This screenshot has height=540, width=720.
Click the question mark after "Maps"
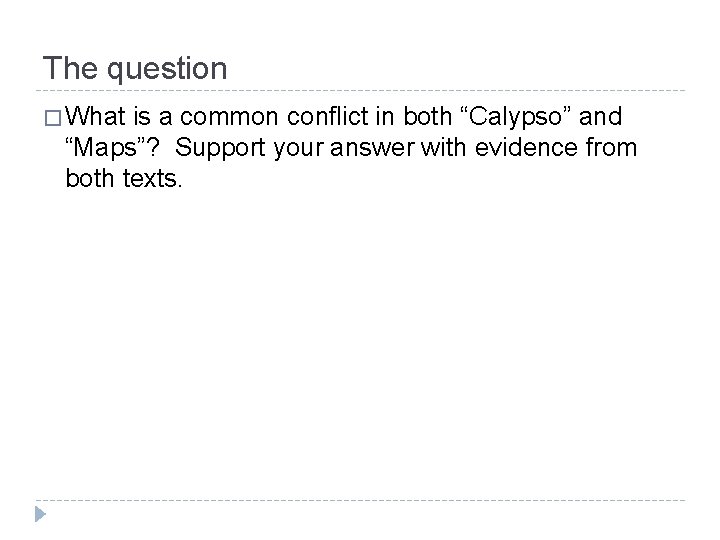[x=153, y=148]
